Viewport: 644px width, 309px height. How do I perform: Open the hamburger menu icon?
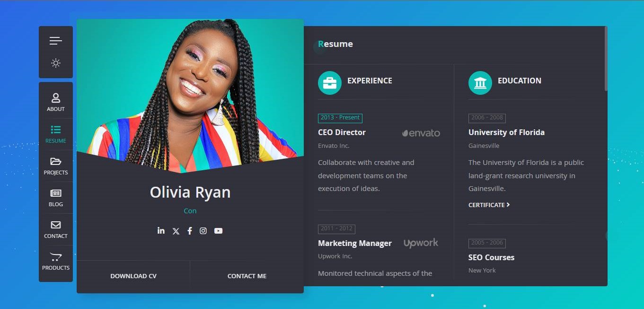coord(56,41)
